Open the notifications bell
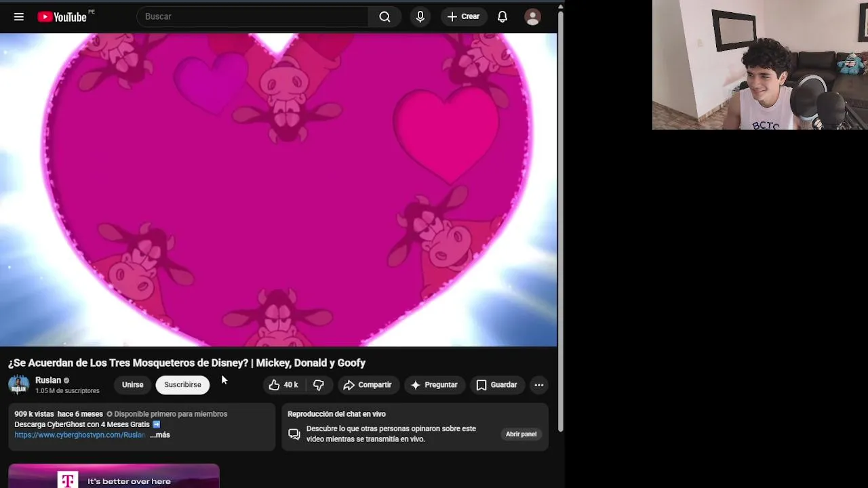 click(x=502, y=17)
